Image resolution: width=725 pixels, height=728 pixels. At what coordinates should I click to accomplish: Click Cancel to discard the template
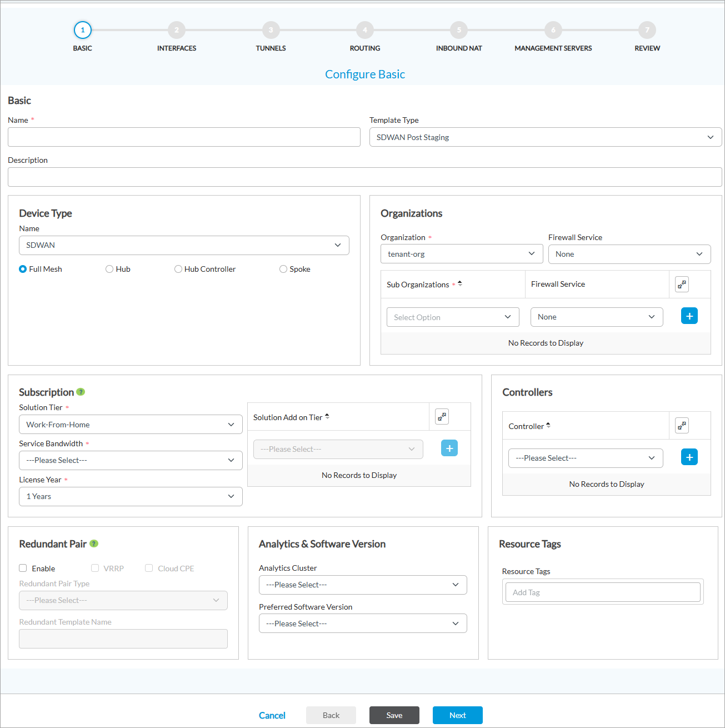[272, 715]
